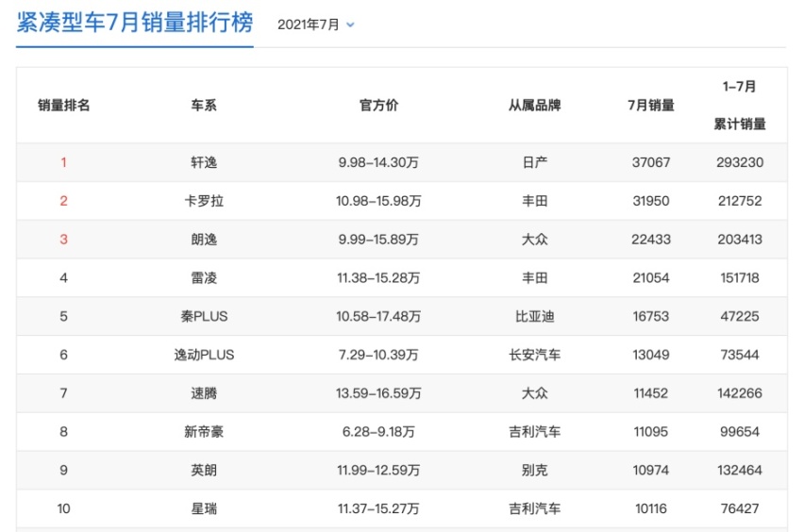Image resolution: width=804 pixels, height=532 pixels.
Task: Open the 轩逸 car series link
Action: 204,162
